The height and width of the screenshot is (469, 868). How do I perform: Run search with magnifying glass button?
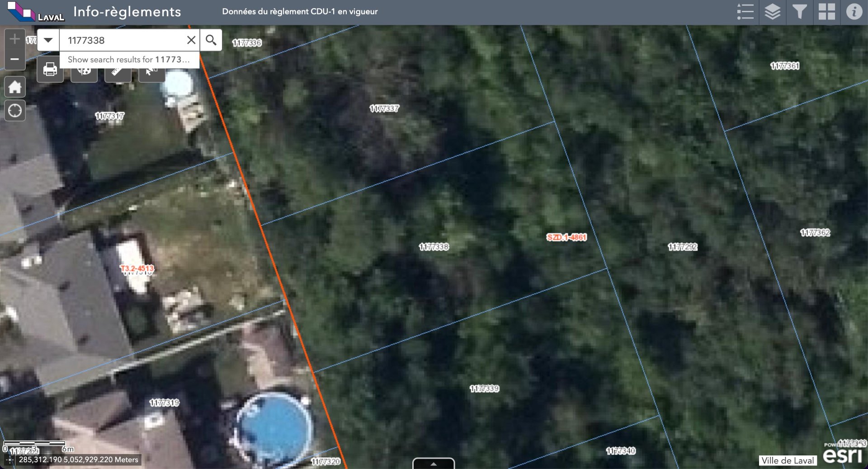[x=211, y=40]
